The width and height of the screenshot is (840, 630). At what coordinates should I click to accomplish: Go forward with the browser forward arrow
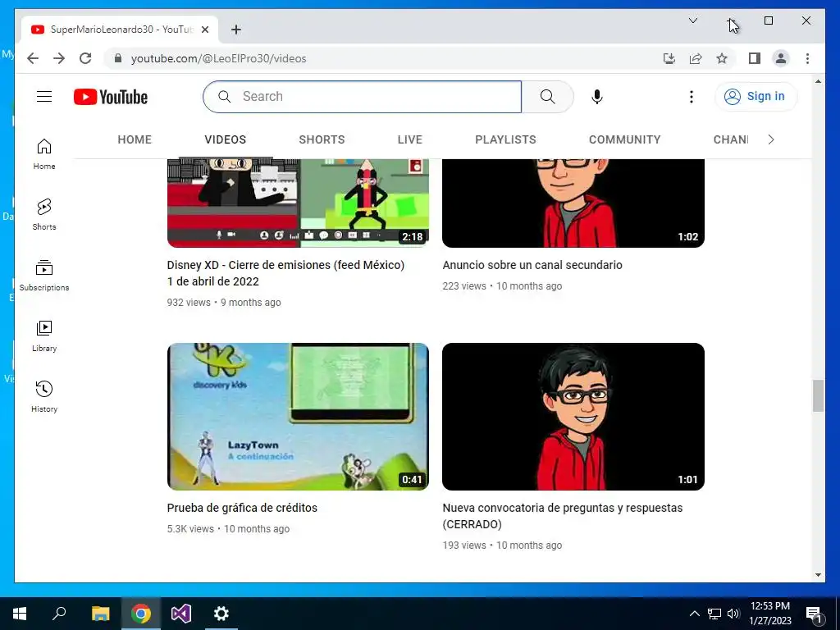coord(59,58)
